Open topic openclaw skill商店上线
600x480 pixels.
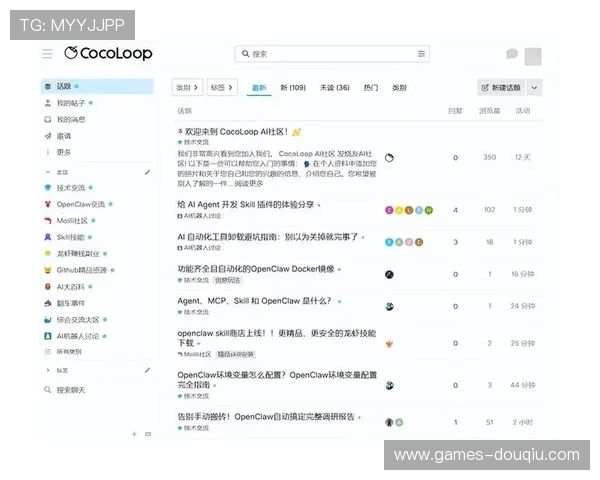[276, 338]
